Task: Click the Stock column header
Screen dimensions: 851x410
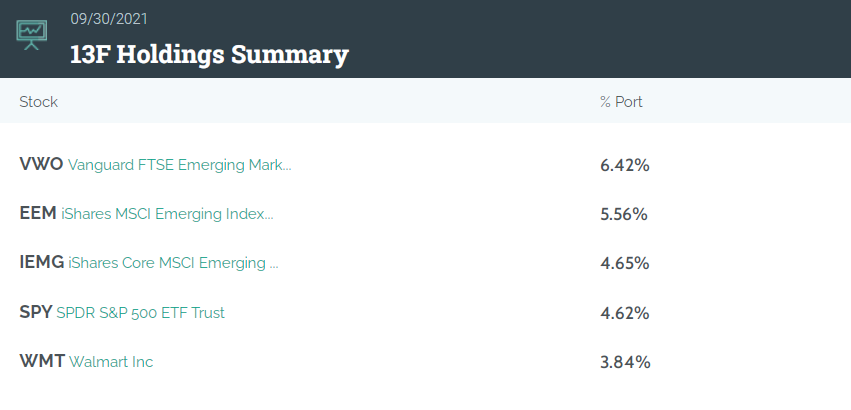Action: (39, 102)
